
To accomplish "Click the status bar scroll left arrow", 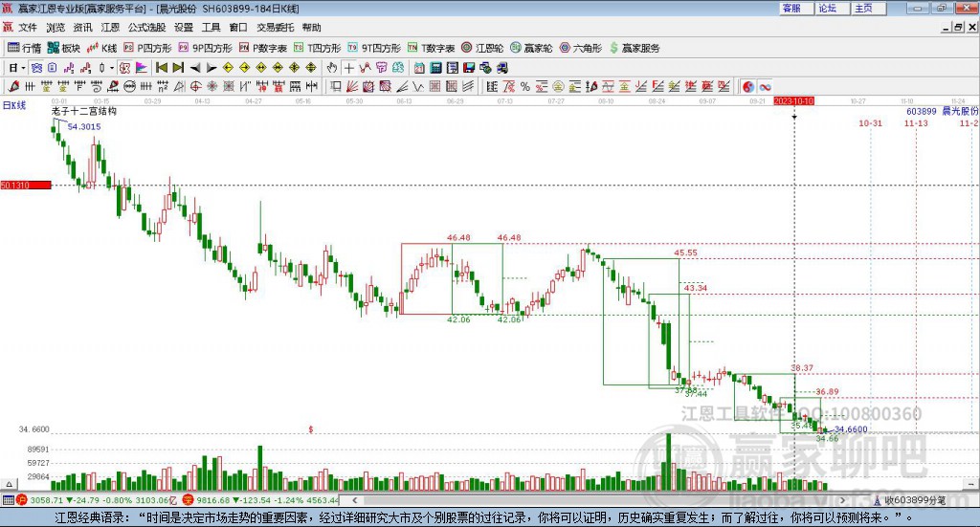I will [354, 500].
